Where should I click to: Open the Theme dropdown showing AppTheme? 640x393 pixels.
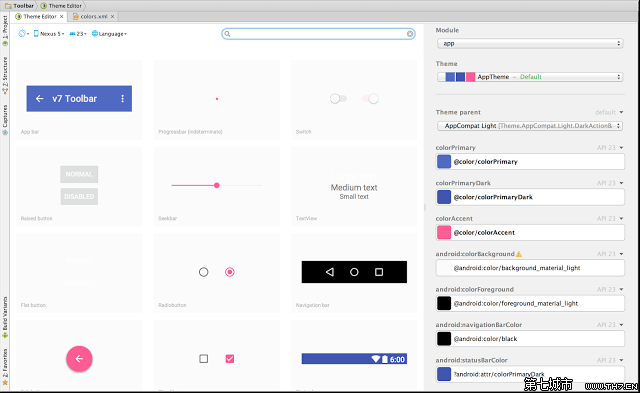pos(530,77)
